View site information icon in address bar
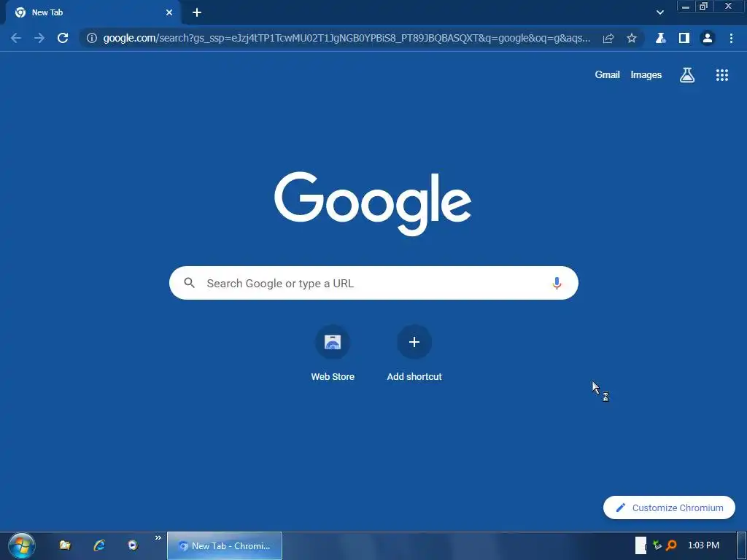Image resolution: width=747 pixels, height=560 pixels. pyautogui.click(x=91, y=38)
